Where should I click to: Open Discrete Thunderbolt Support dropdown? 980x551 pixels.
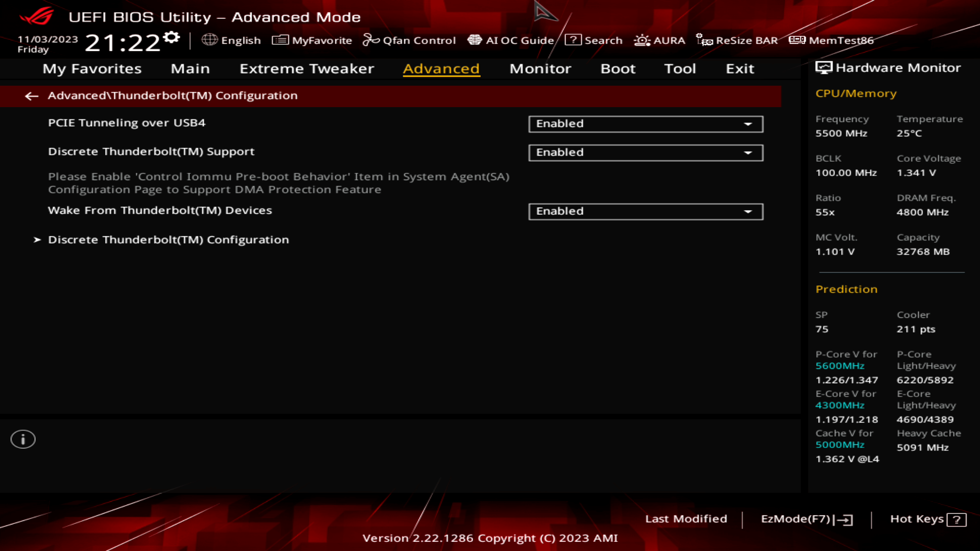pyautogui.click(x=749, y=152)
